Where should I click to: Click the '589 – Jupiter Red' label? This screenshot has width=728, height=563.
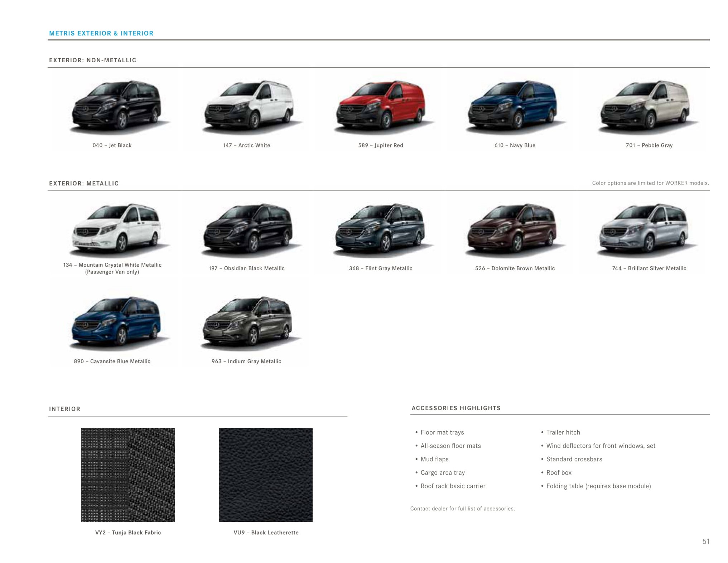[x=381, y=145]
